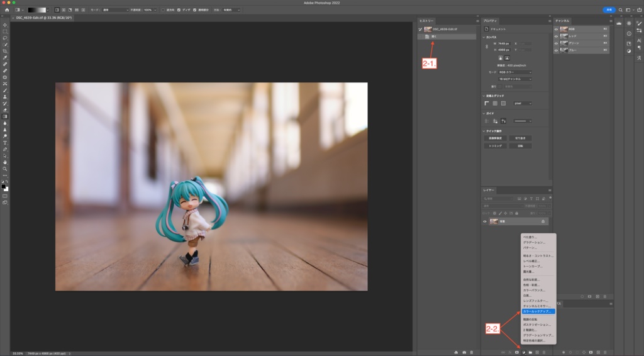Click the blue Share button
Viewport: 644px width, 356px height.
(609, 10)
